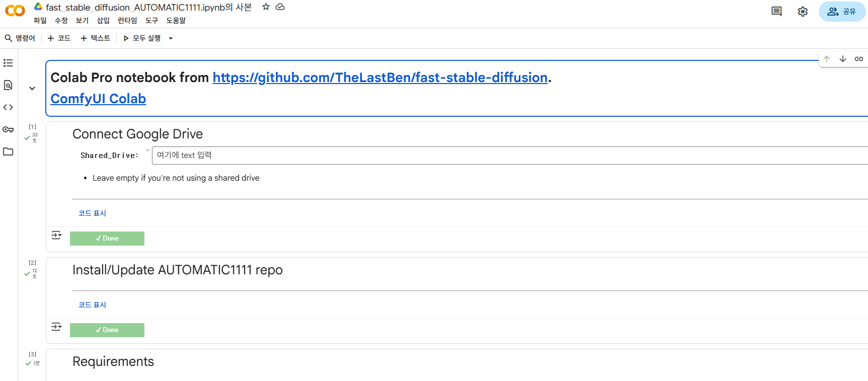Show code for Install/Update AUTOMATIC1111 repo cell
Screen dimensions: 868x381
pos(92,305)
